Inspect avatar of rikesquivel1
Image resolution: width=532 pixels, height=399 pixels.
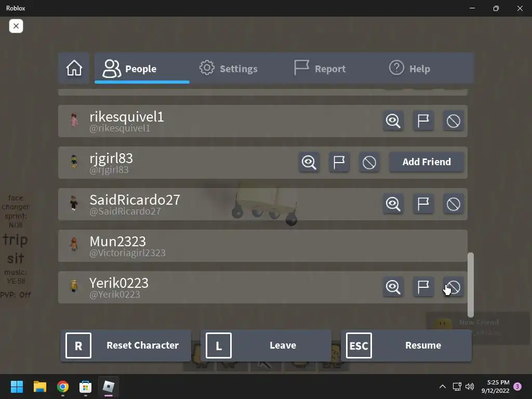tap(393, 121)
